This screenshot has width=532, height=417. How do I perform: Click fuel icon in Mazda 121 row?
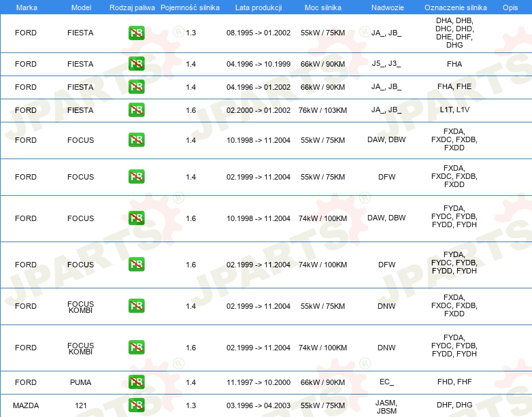point(136,405)
